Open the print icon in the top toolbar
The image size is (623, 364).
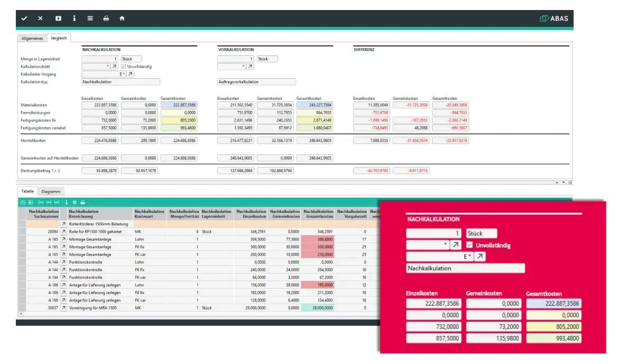(106, 18)
